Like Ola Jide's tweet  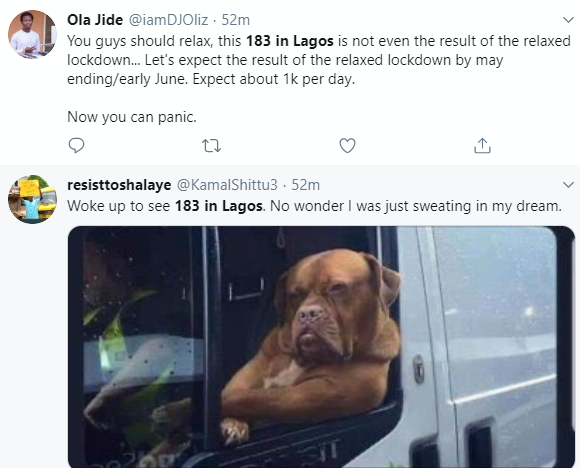(347, 145)
